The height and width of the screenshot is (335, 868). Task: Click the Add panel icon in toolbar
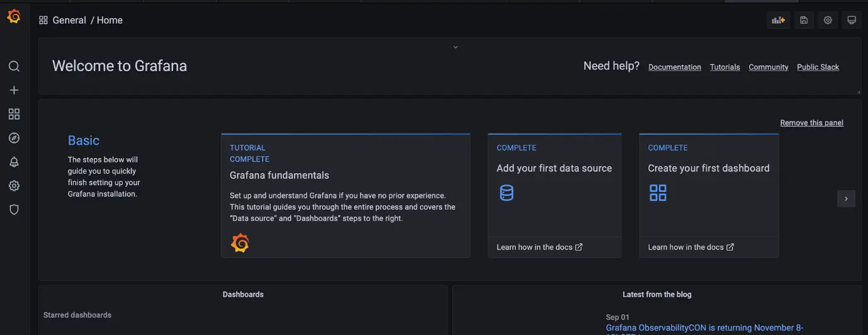coord(779,20)
